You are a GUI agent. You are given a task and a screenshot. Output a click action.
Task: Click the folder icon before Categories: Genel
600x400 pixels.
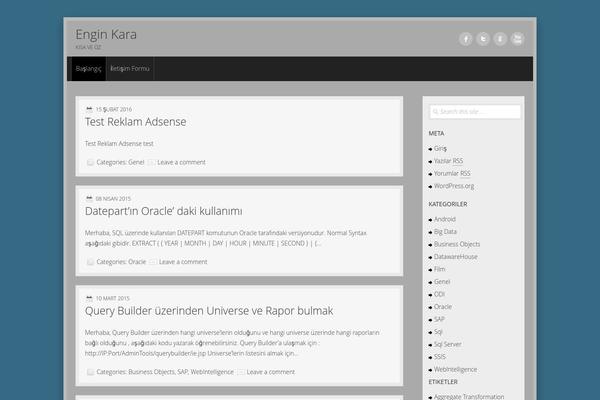[x=90, y=162]
